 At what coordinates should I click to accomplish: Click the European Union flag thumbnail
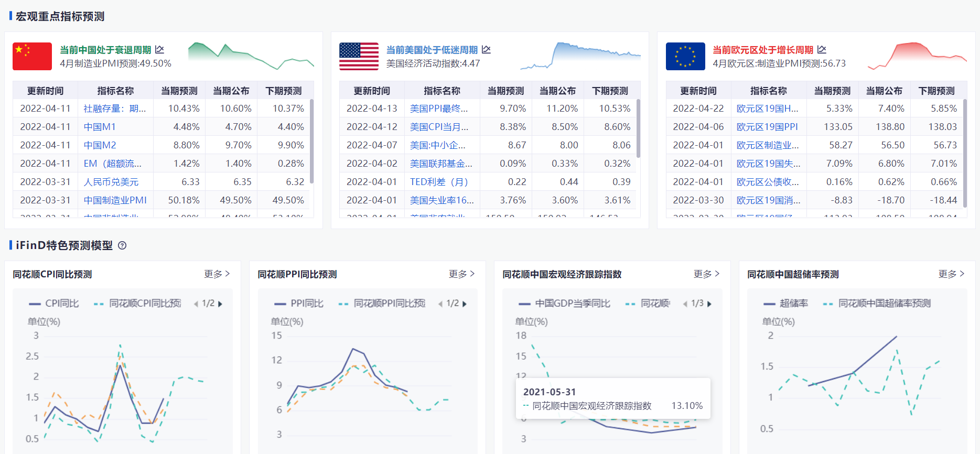(685, 56)
